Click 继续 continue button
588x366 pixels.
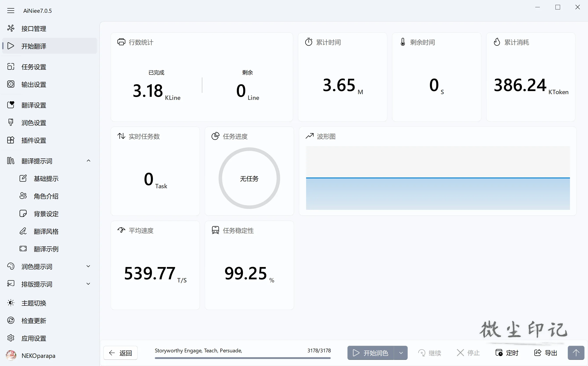(430, 353)
